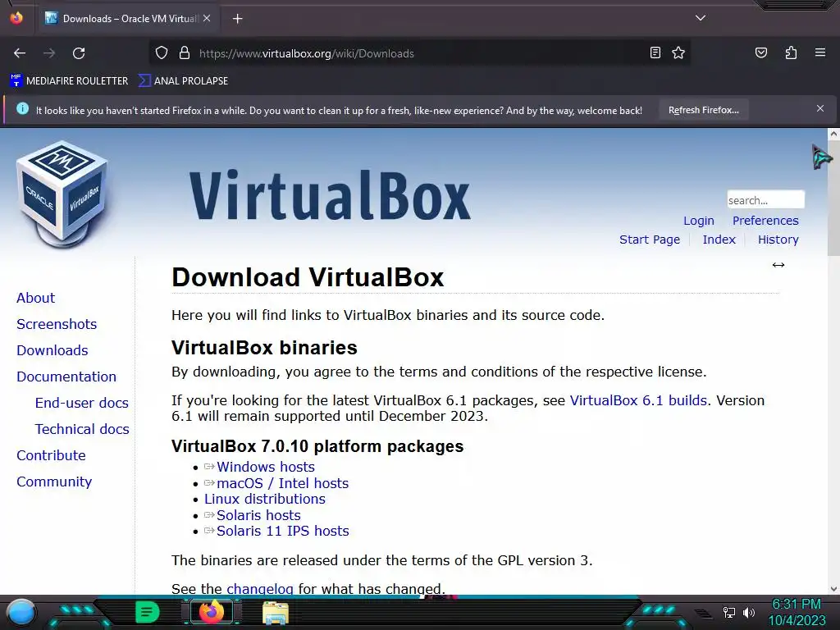The height and width of the screenshot is (630, 840).
Task: Download the Windows hosts package
Action: [266, 467]
